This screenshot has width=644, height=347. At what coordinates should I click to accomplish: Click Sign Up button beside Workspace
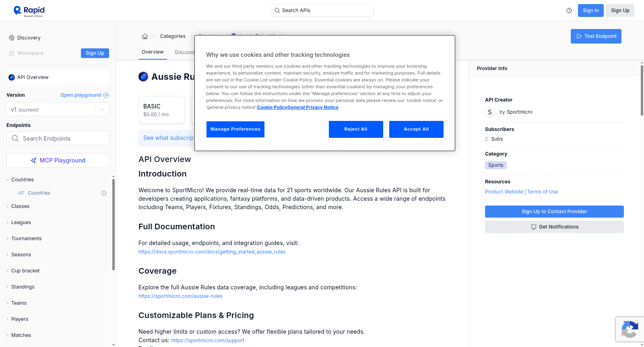coord(95,53)
